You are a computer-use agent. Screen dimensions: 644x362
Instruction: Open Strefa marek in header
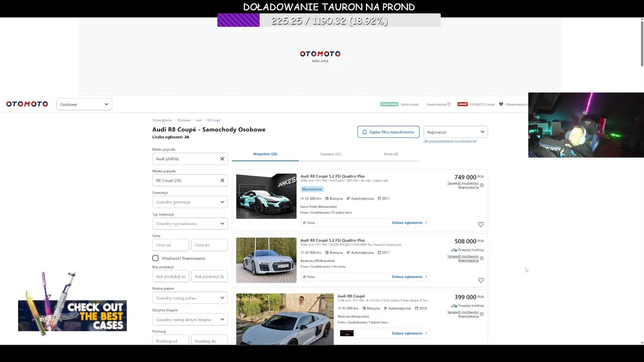[409, 105]
